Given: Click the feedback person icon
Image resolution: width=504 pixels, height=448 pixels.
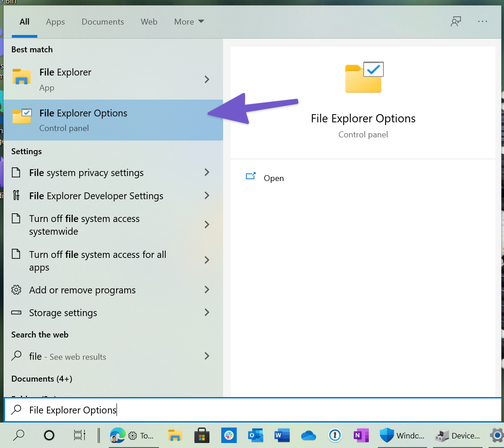Looking at the screenshot, I should [x=456, y=21].
